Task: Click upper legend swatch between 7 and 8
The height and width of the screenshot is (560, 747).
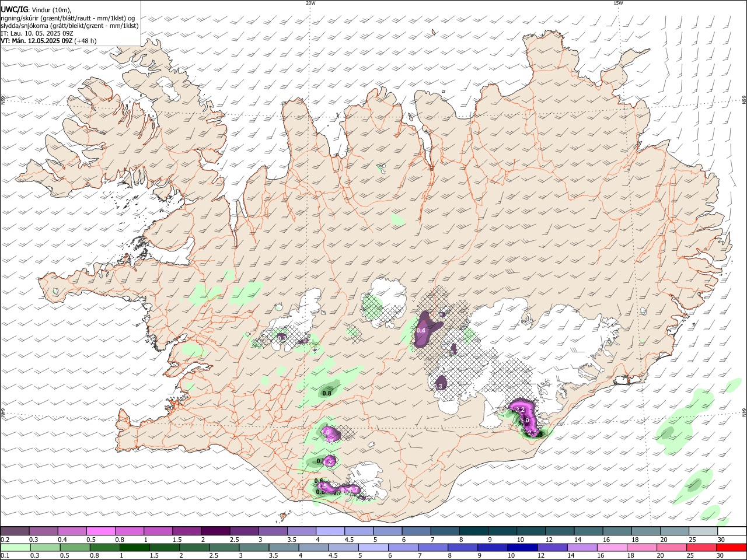Action: coord(445,531)
